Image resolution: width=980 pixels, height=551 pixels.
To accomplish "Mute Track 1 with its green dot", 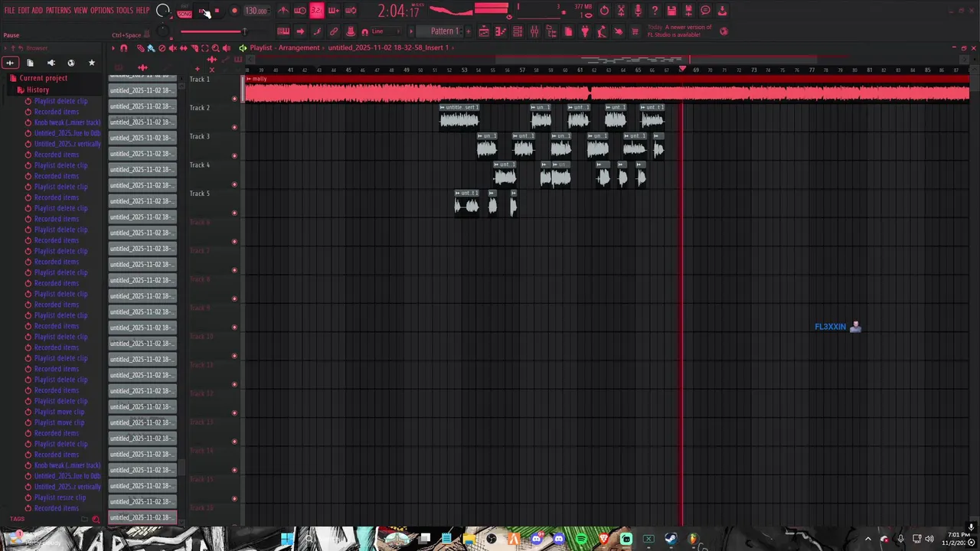I will 234,99.
